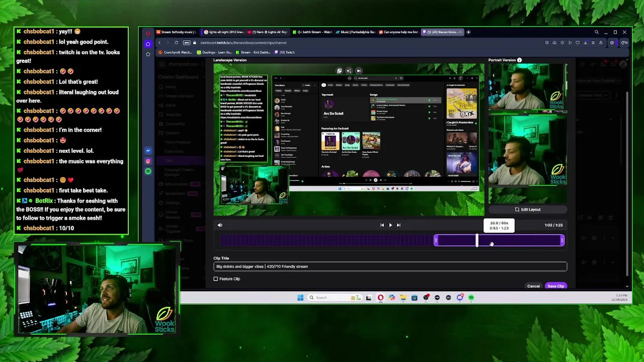Open Crunchyroll bookmark
This screenshot has width=644, height=362.
[176, 52]
